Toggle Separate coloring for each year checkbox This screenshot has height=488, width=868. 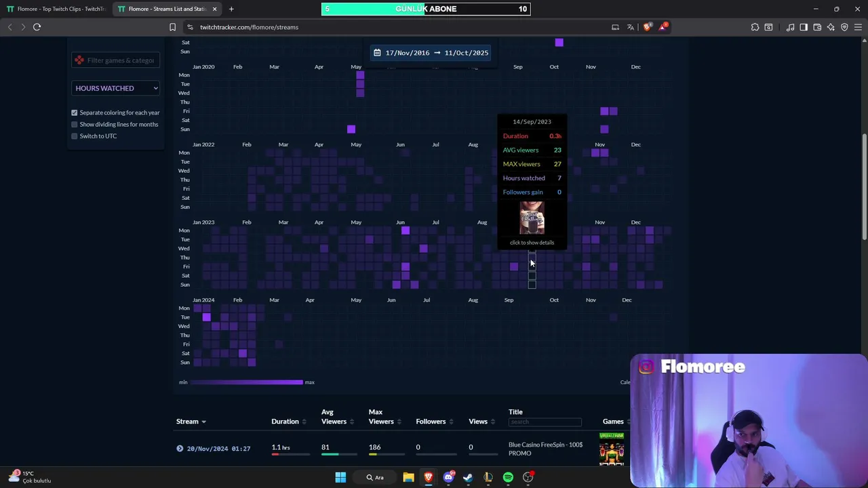75,113
